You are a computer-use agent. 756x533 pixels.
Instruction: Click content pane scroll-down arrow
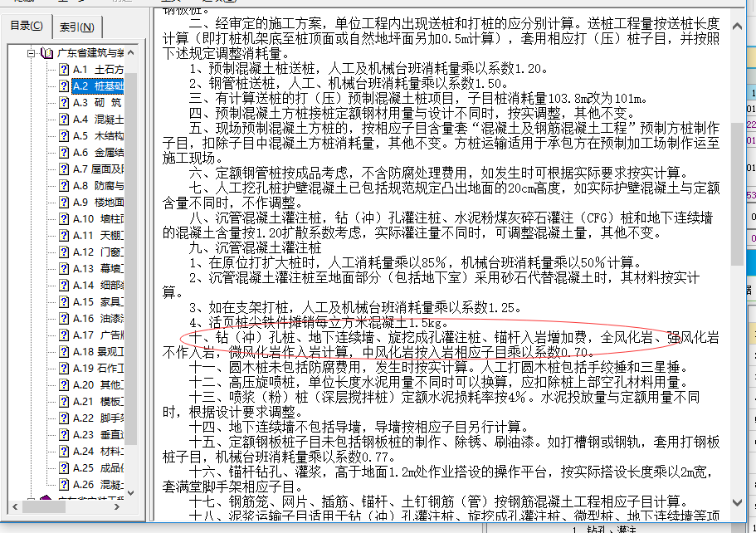click(737, 502)
